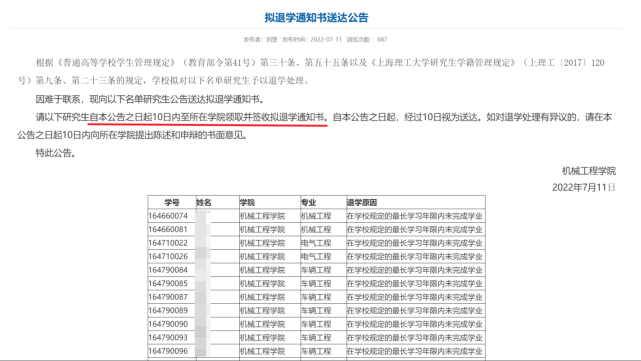The width and height of the screenshot is (641, 361).
Task: Click the table header 专业
Action: (x=309, y=202)
